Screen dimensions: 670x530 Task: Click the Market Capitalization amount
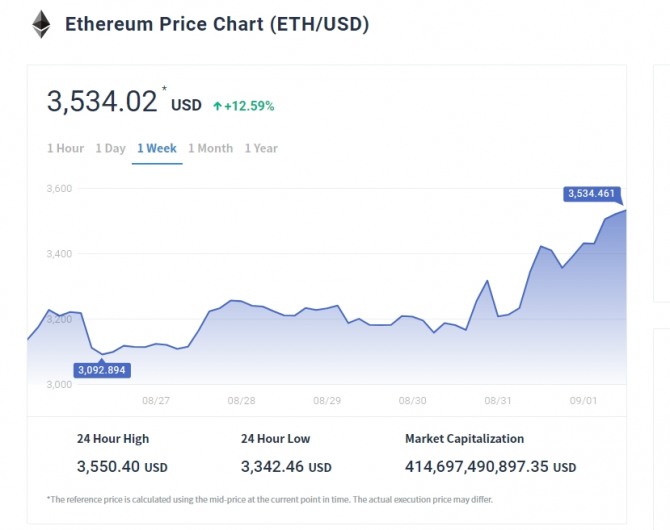click(x=490, y=466)
